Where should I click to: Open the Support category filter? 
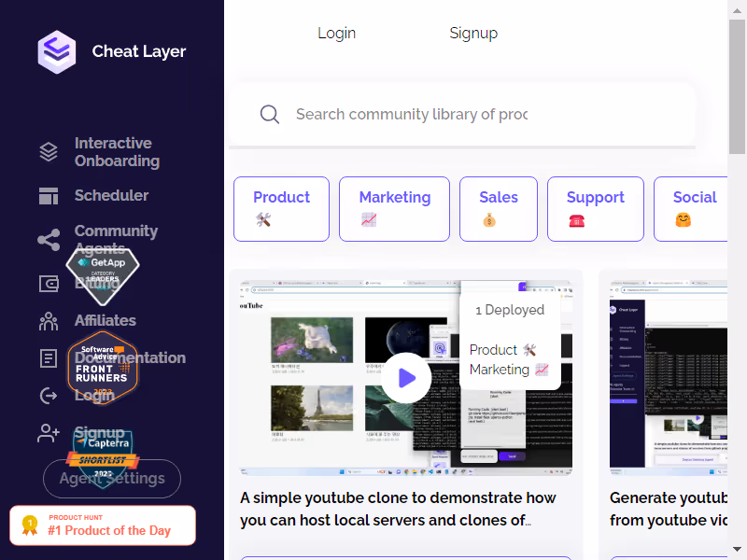click(x=595, y=208)
